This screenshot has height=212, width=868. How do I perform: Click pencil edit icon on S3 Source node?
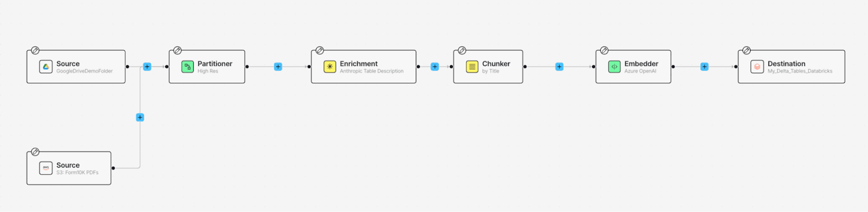coord(35,152)
